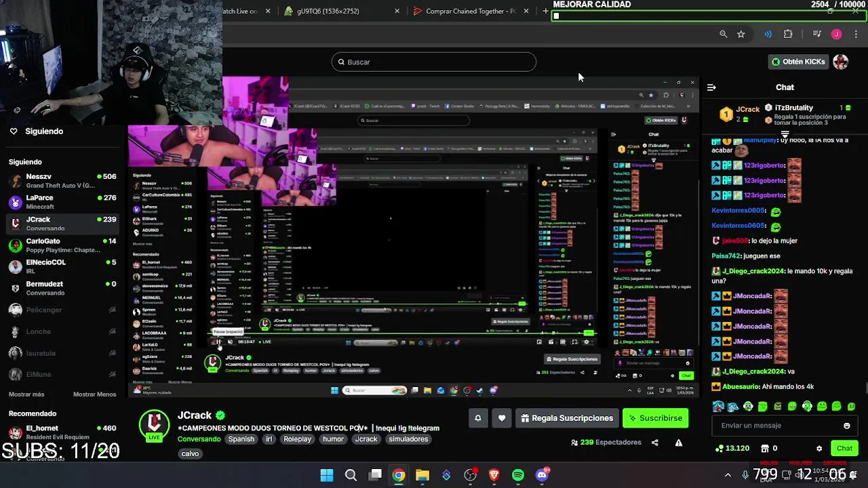This screenshot has width=868, height=488.
Task: Open chat settings gear
Action: (x=819, y=448)
